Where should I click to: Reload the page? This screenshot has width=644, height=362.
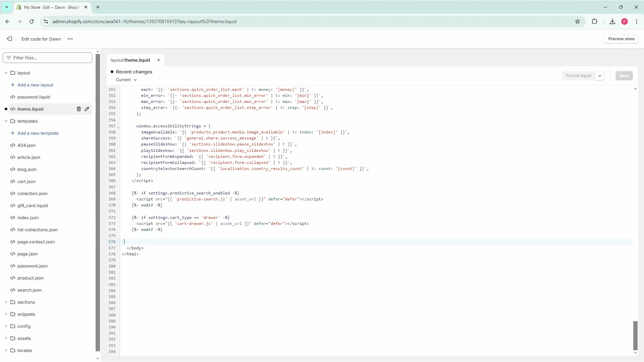click(32, 21)
